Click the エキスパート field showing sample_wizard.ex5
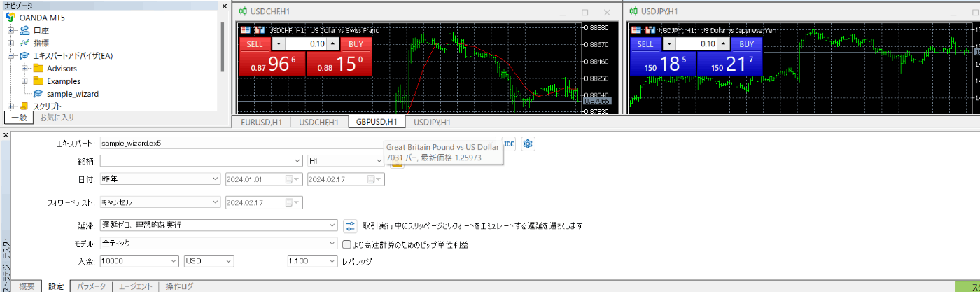This screenshot has width=980, height=292. pos(298,143)
